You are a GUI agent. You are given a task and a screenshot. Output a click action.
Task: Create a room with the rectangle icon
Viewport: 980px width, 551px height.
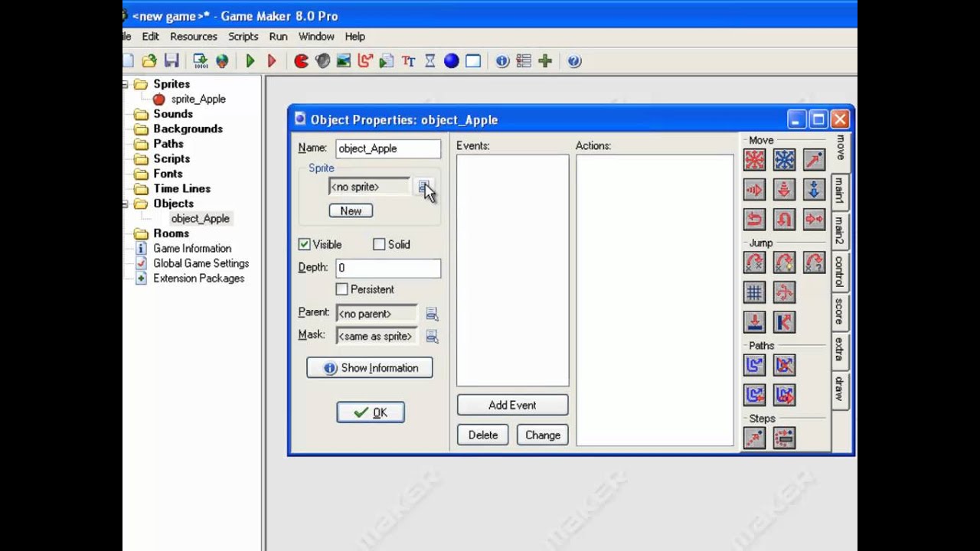473,61
